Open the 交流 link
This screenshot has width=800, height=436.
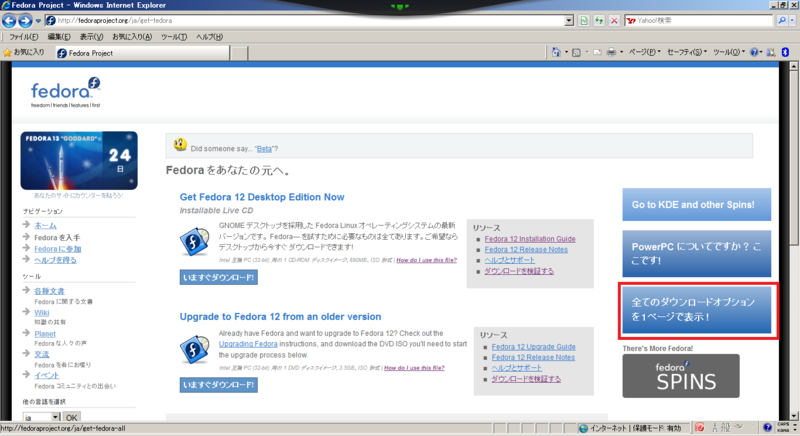click(42, 354)
